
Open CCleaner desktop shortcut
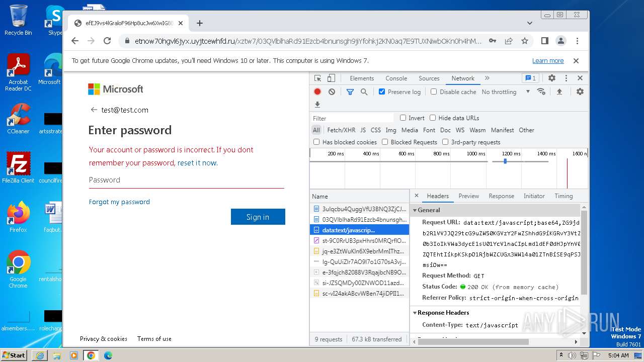[18, 119]
